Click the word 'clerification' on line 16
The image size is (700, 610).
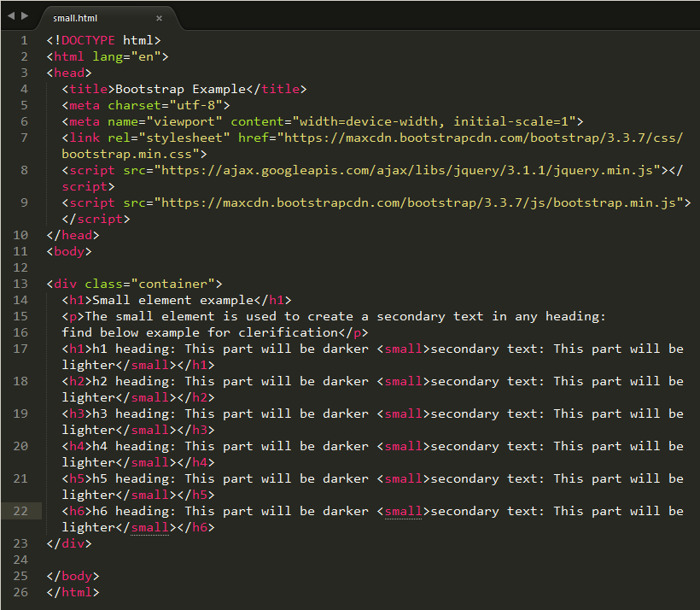pyautogui.click(x=288, y=333)
